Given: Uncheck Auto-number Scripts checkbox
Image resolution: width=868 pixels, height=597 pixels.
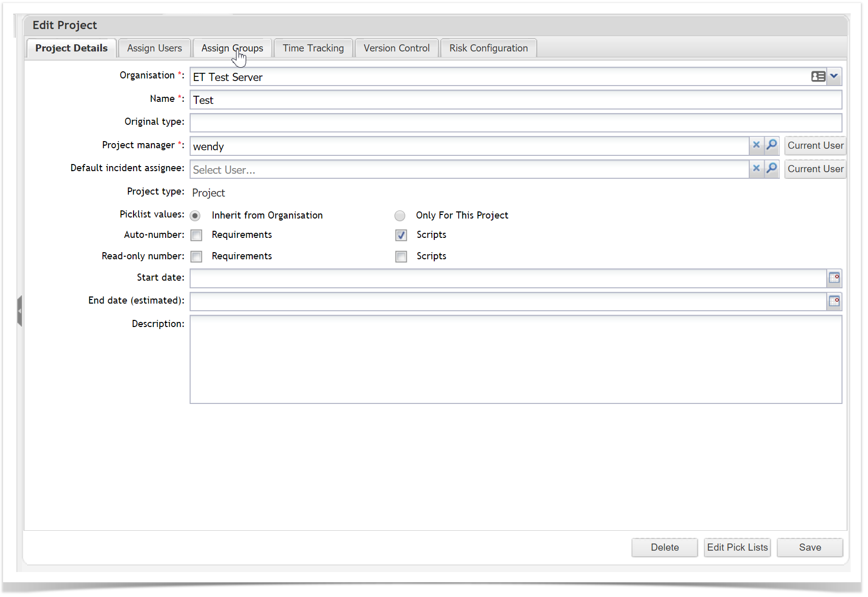Looking at the screenshot, I should 401,235.
